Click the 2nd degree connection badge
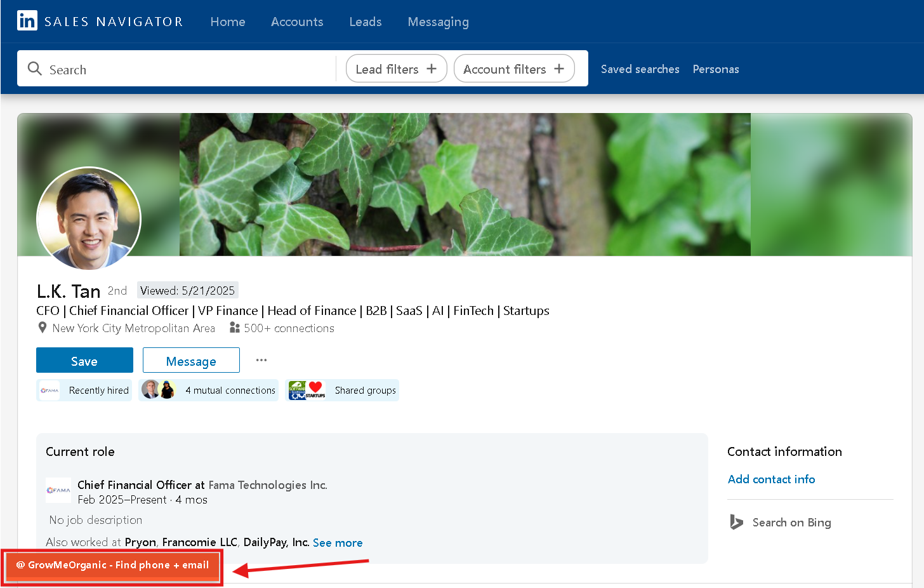 click(117, 291)
